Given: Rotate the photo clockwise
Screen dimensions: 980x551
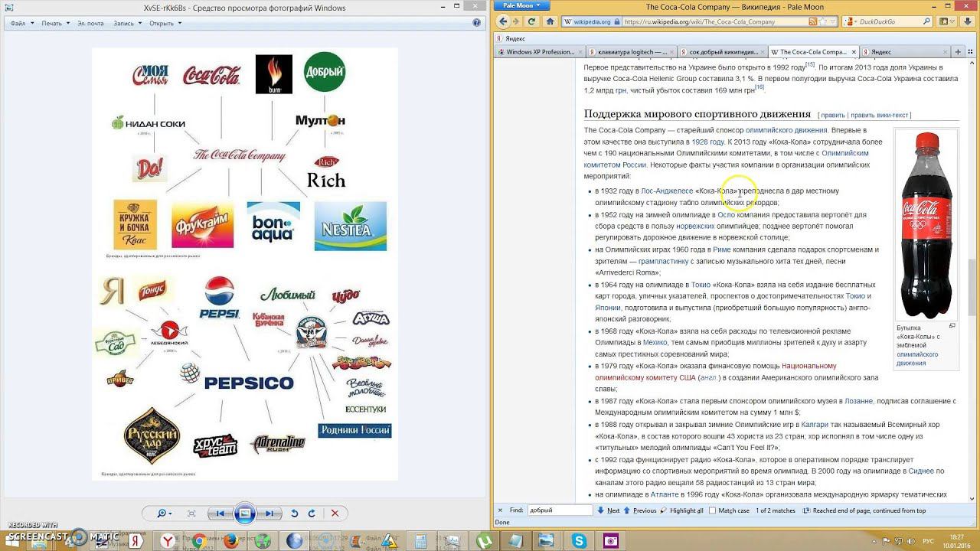Looking at the screenshot, I should pyautogui.click(x=312, y=514).
